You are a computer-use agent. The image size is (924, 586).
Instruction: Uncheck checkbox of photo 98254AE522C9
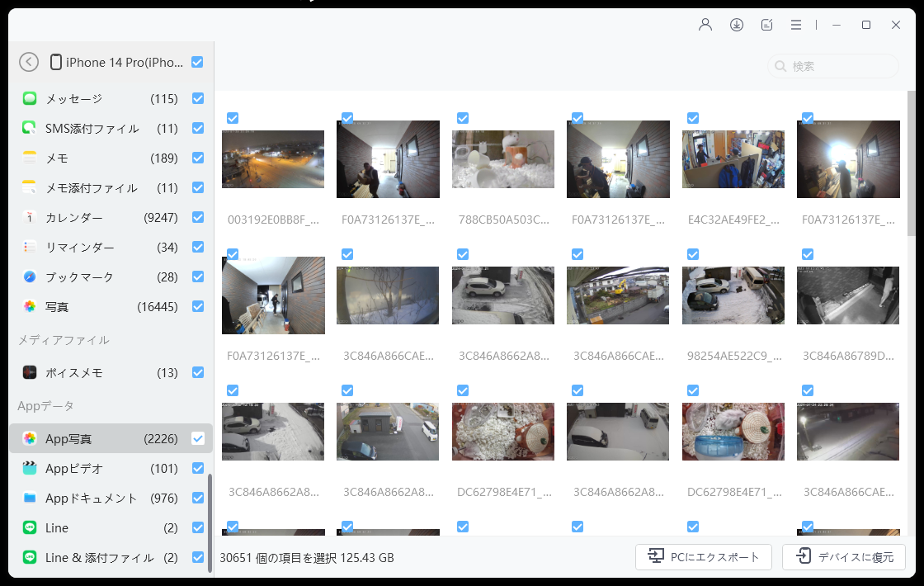pyautogui.click(x=693, y=254)
